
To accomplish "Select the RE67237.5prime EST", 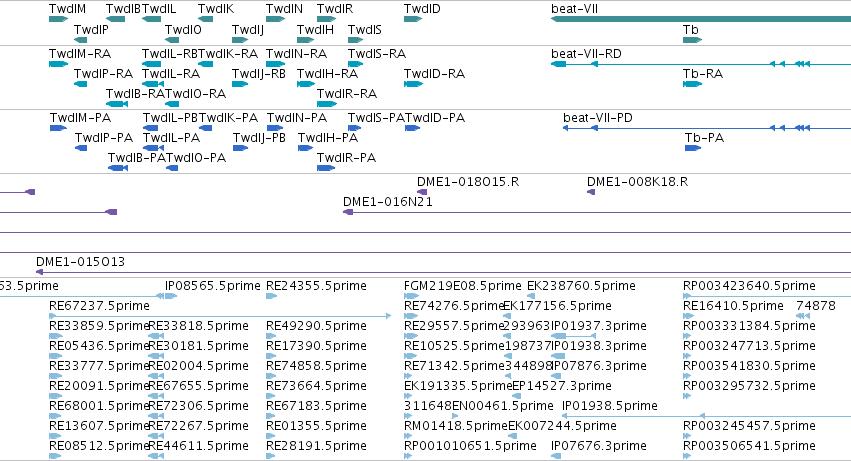I will click(x=220, y=316).
